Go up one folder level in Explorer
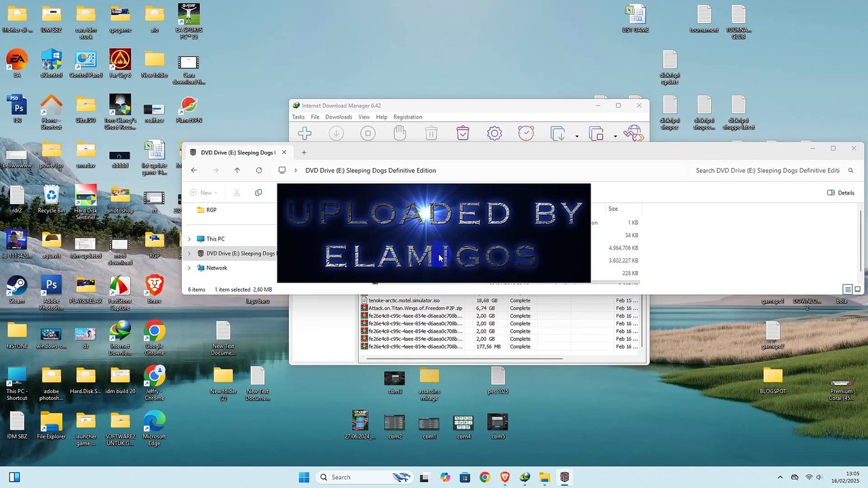Screen dimensions: 868x488 (x=237, y=170)
